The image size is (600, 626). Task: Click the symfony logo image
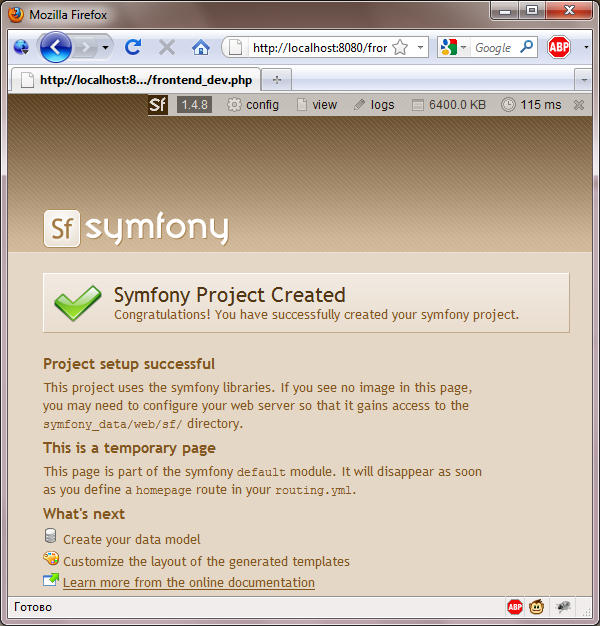(x=136, y=228)
